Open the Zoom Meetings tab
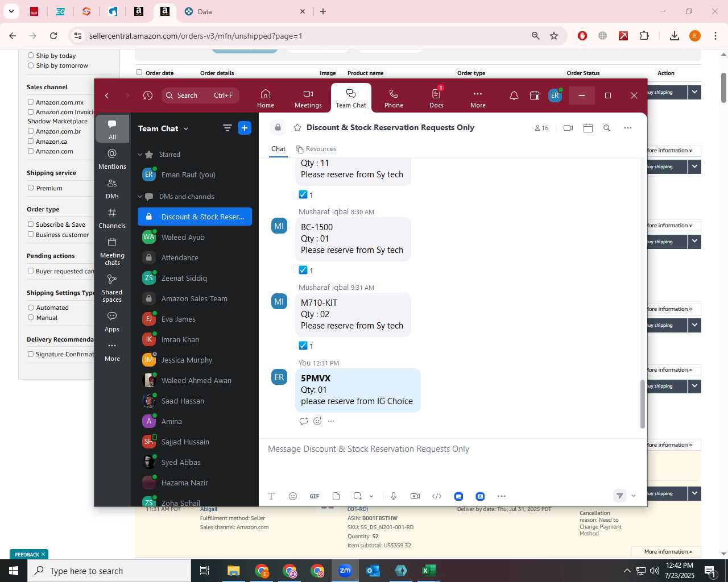 308,98
